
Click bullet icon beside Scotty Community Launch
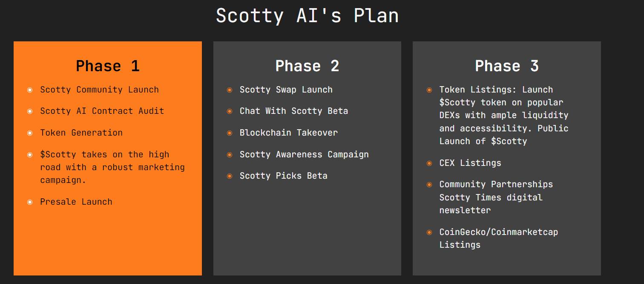click(x=30, y=90)
